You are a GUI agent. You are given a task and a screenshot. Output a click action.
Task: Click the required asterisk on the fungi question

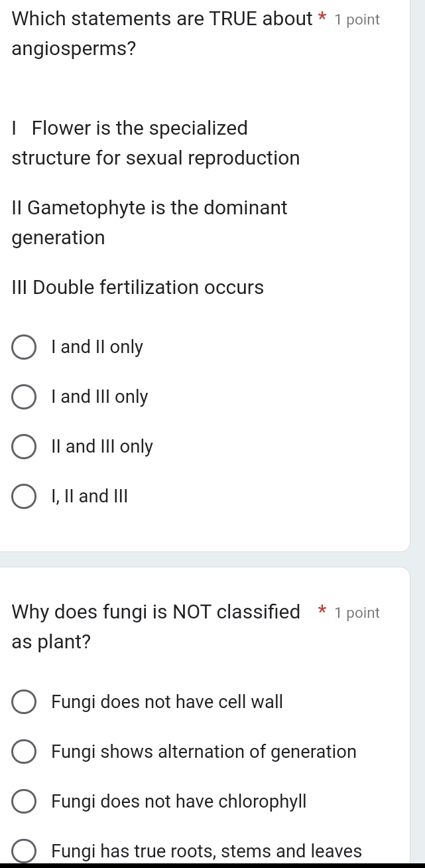322,612
